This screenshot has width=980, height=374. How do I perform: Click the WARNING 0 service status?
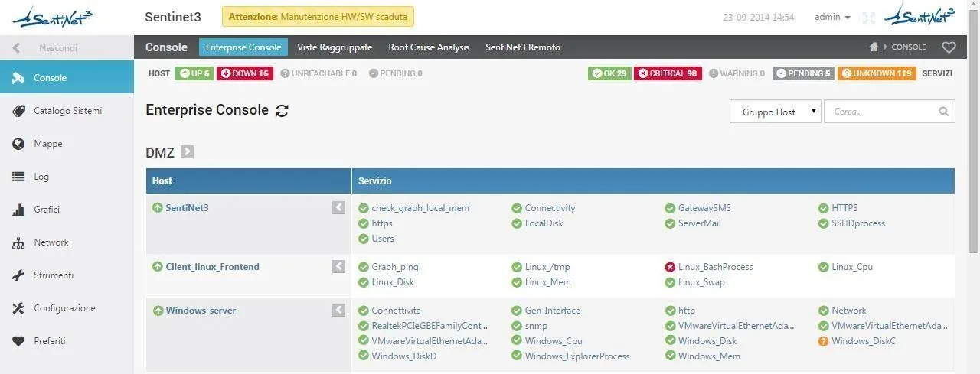tap(737, 73)
